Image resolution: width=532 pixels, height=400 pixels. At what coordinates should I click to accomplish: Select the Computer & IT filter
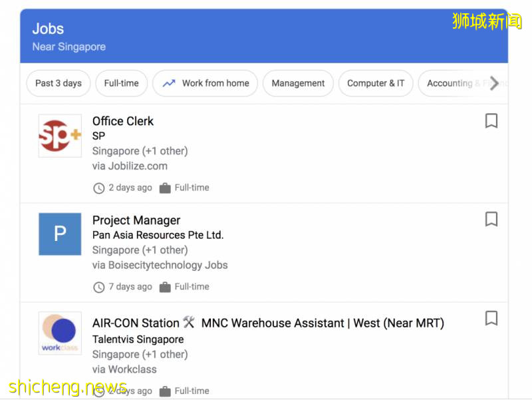point(376,83)
